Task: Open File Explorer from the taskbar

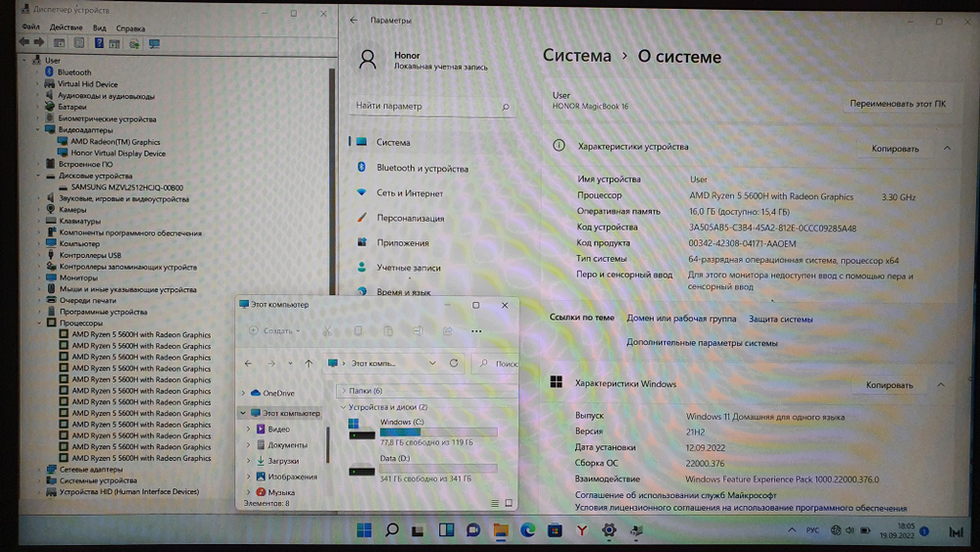Action: coord(501,530)
